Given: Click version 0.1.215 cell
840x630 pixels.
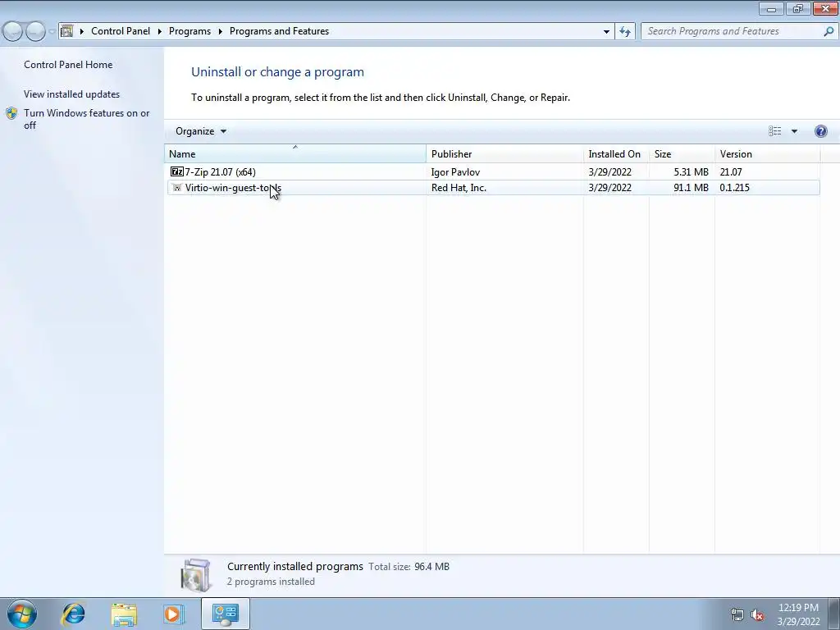Looking at the screenshot, I should [734, 188].
